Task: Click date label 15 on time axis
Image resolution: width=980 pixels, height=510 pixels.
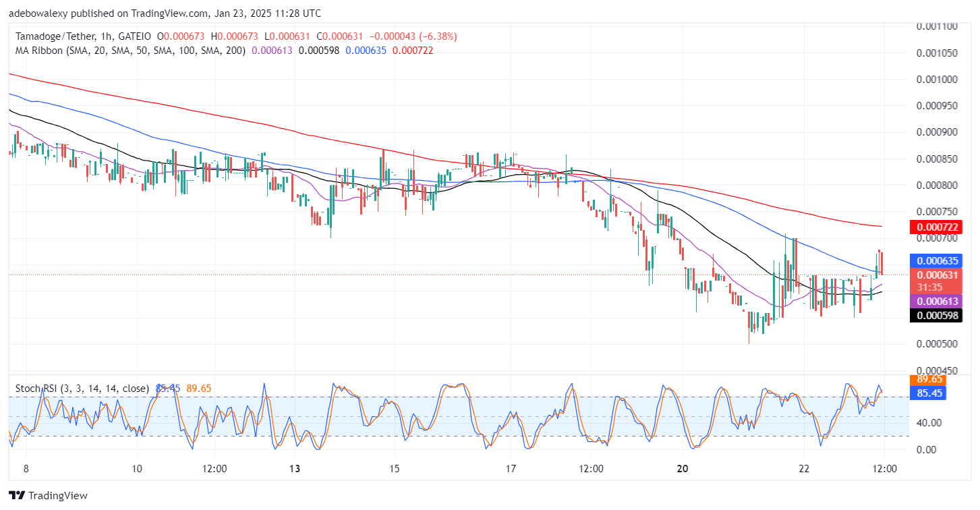Action: [x=395, y=469]
